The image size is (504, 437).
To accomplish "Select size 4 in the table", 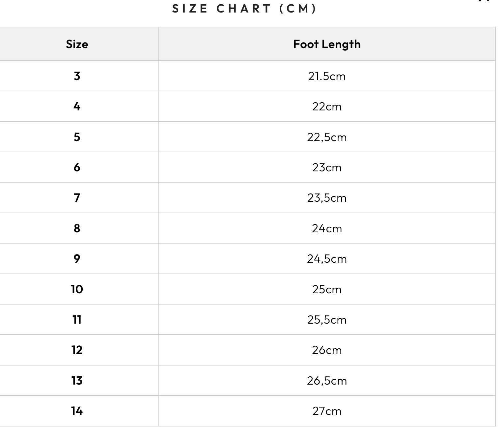I will pyautogui.click(x=77, y=106).
